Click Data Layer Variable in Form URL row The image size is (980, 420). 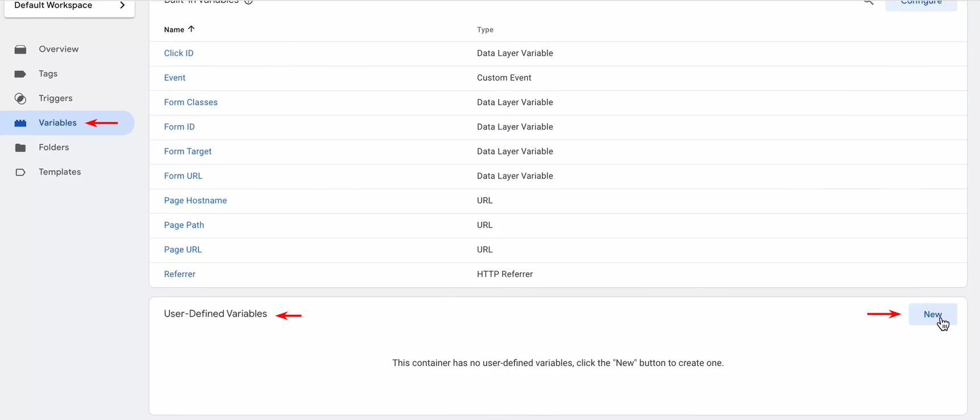515,176
